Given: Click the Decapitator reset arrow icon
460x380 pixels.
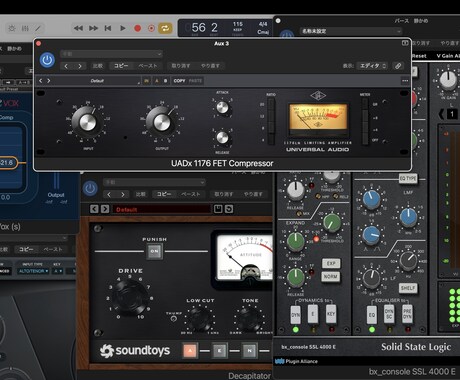Looking at the screenshot, I should (x=229, y=209).
